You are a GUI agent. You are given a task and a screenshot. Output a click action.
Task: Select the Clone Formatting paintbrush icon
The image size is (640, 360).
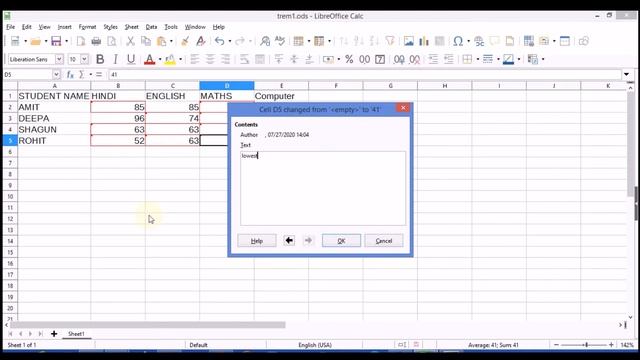coord(185,41)
